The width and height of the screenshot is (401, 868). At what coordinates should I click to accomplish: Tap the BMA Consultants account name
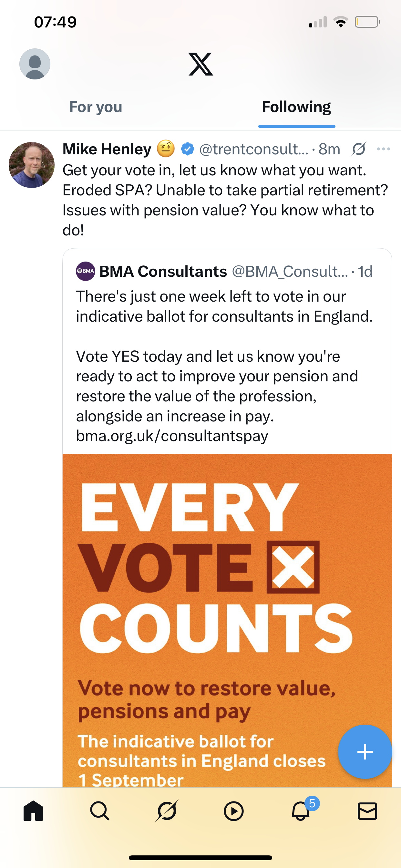(163, 271)
